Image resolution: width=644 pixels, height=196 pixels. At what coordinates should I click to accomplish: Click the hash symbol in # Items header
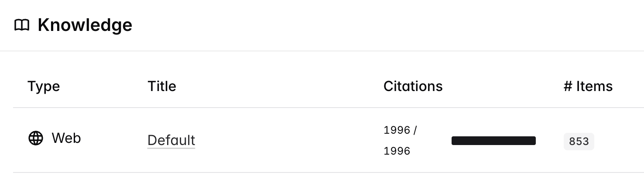[x=567, y=86]
